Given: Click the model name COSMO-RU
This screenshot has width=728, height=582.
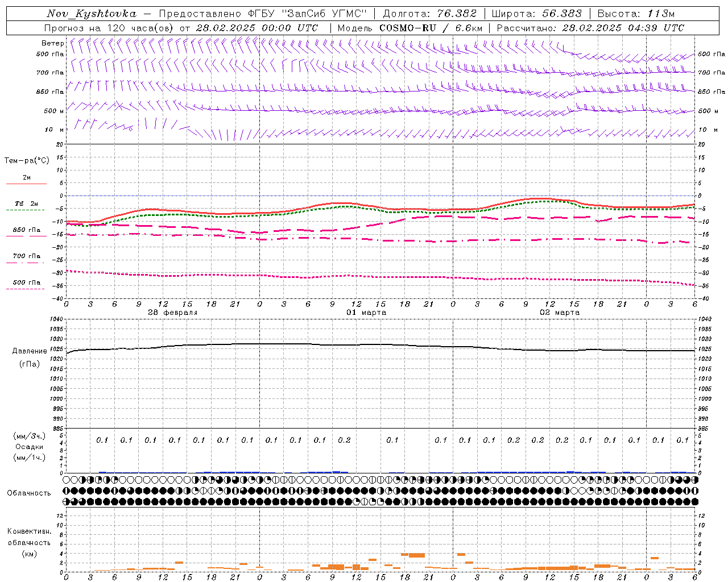Looking at the screenshot, I should pos(407,28).
